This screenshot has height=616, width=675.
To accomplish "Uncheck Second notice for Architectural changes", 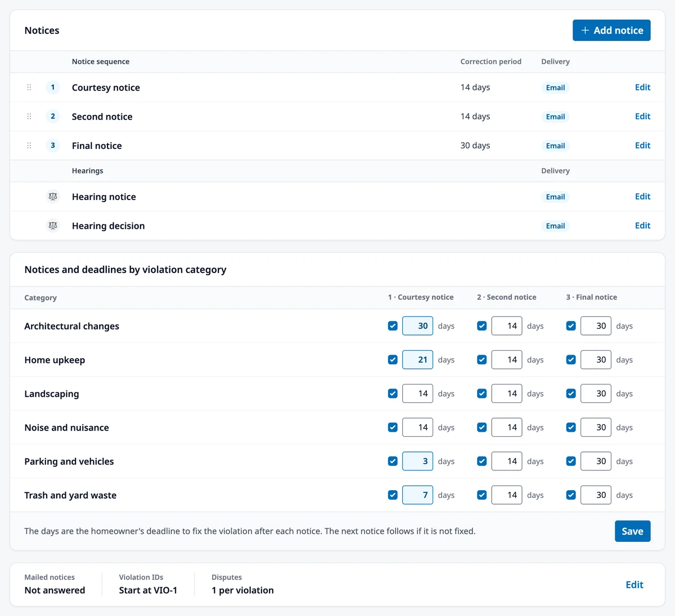I will click(482, 326).
